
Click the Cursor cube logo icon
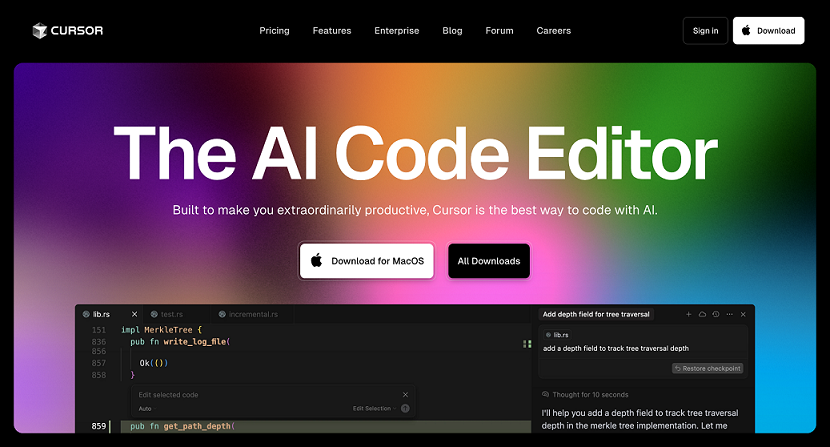40,31
